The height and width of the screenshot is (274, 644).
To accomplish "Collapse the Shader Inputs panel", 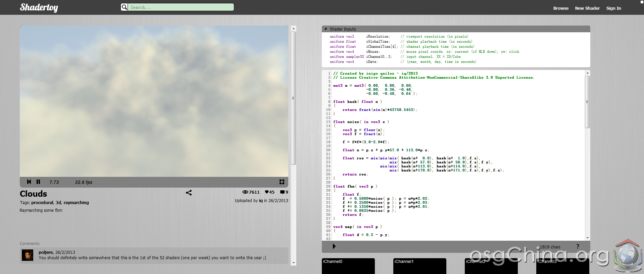I will pyautogui.click(x=326, y=29).
